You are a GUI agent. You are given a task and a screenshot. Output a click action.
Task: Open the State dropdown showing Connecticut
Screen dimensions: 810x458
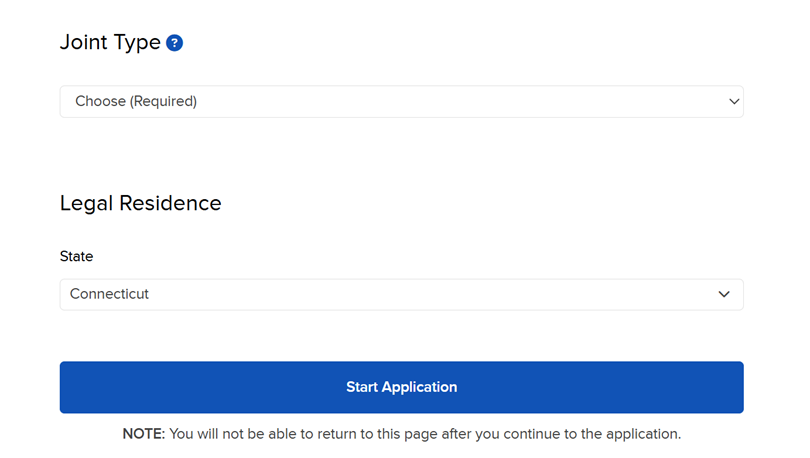click(401, 294)
